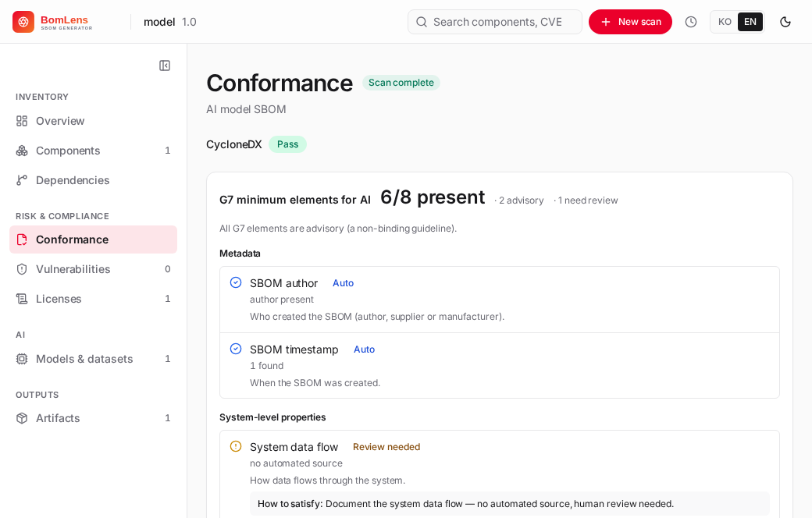Click the 6/8 present summary
The height and width of the screenshot is (518, 812).
coord(433,197)
